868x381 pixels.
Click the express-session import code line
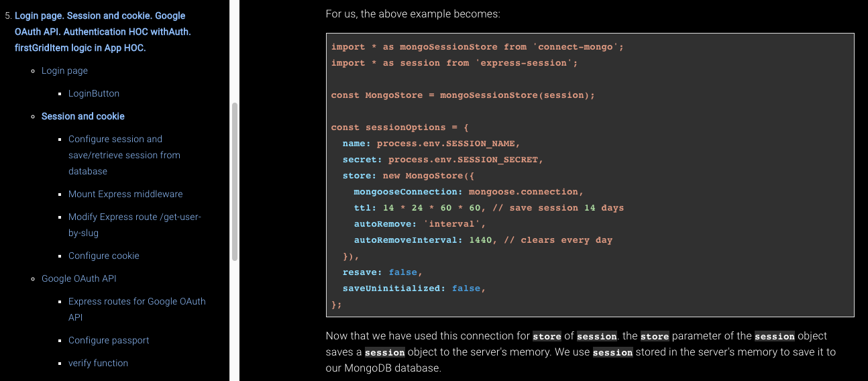click(454, 63)
